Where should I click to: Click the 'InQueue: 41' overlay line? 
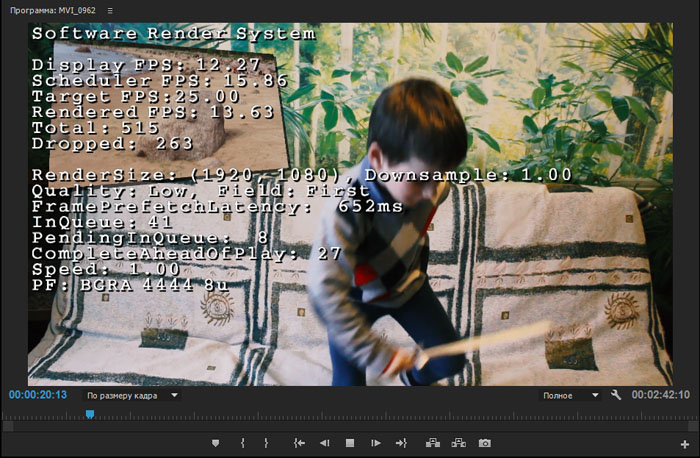coord(102,222)
